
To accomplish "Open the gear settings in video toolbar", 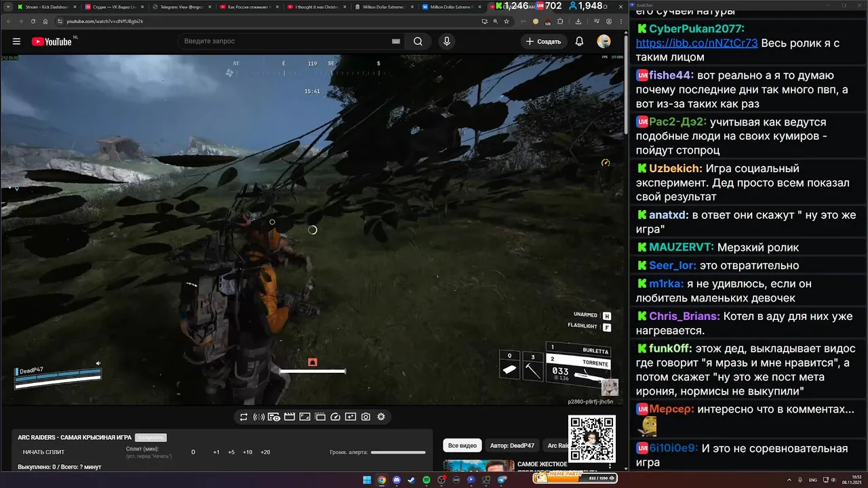I will (381, 417).
